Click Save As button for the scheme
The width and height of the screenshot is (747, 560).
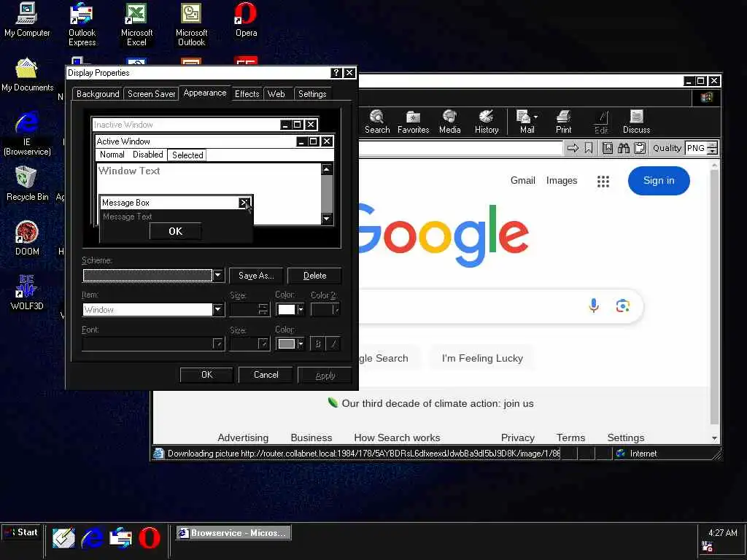tap(256, 276)
